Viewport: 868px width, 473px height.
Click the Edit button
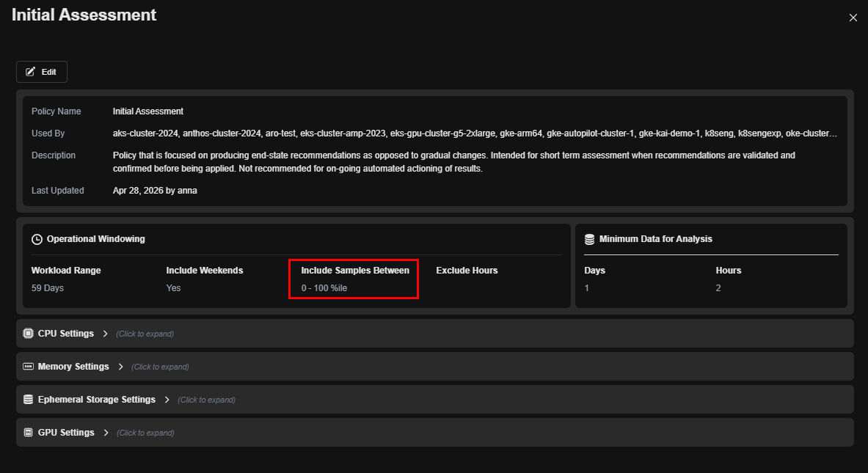tap(42, 72)
